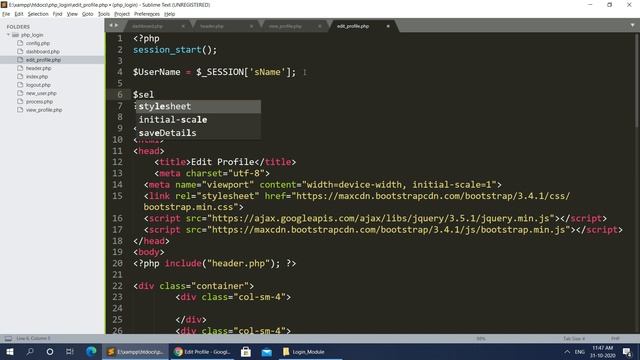The image size is (640, 360).
Task: Open the taskbar clock and date
Action: pyautogui.click(x=602, y=351)
